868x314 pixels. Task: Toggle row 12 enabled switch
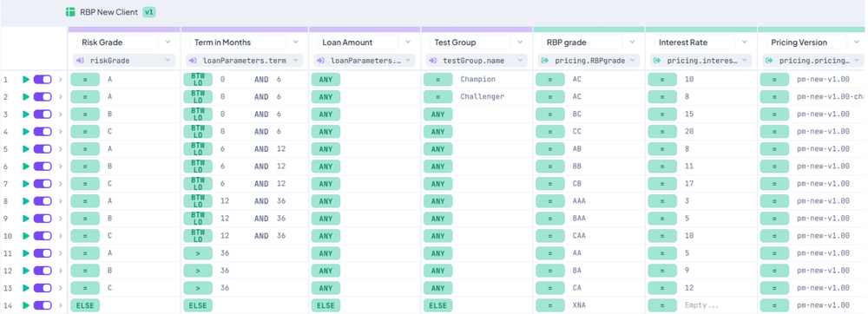point(43,271)
